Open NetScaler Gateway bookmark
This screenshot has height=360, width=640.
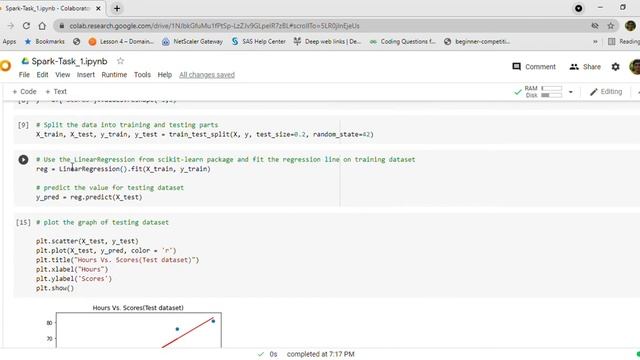(x=192, y=42)
